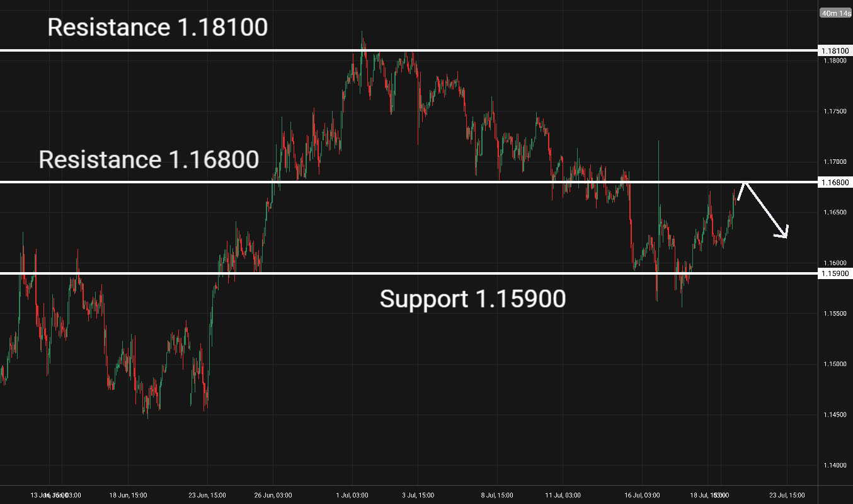Select the "Resistance 1.16800" text annotation
This screenshot has height=504, width=853.
tap(149, 159)
